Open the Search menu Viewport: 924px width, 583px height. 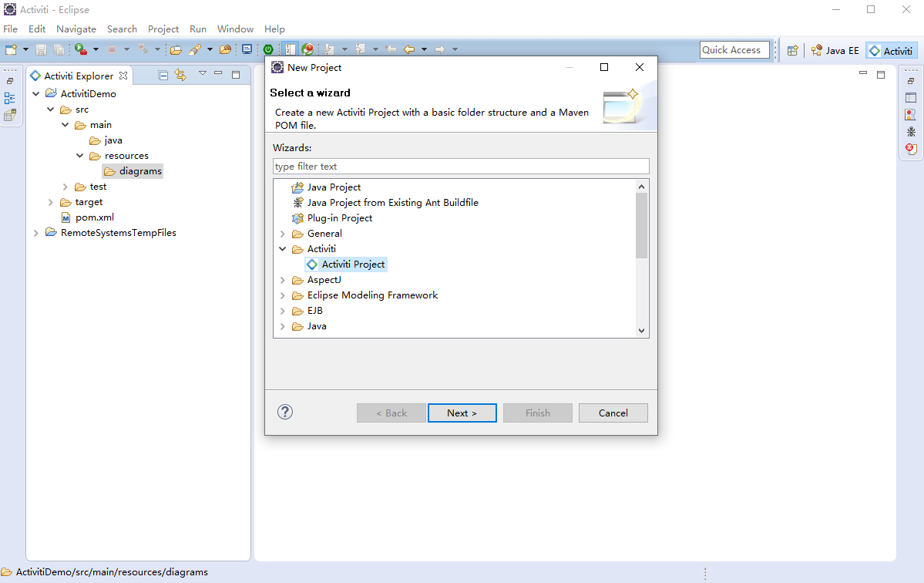click(122, 29)
